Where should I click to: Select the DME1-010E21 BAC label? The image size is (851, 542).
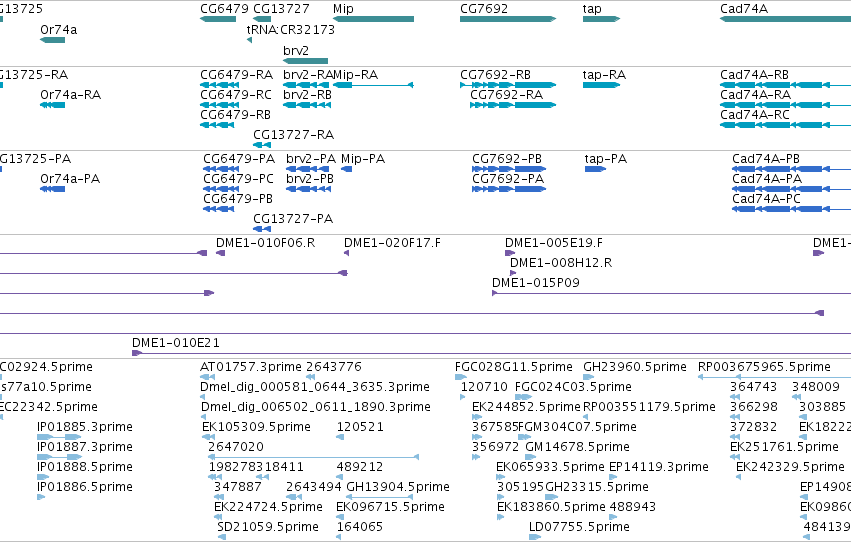[176, 343]
